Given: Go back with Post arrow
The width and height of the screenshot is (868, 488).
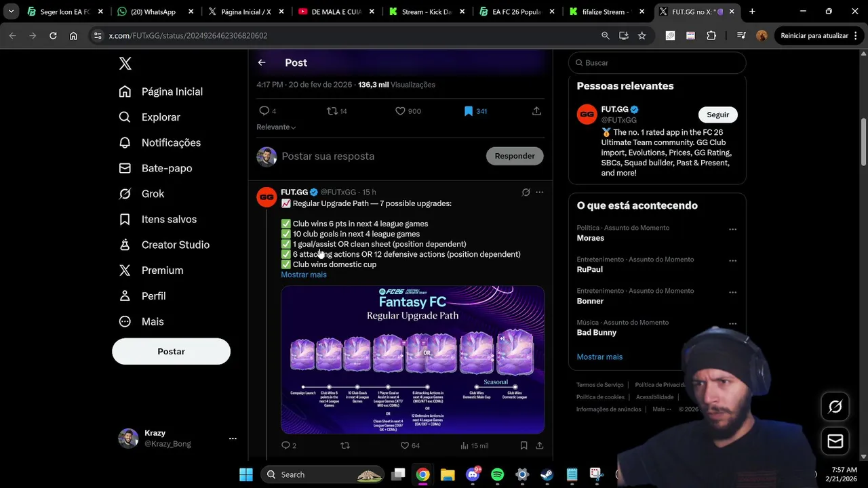Looking at the screenshot, I should click(x=262, y=62).
